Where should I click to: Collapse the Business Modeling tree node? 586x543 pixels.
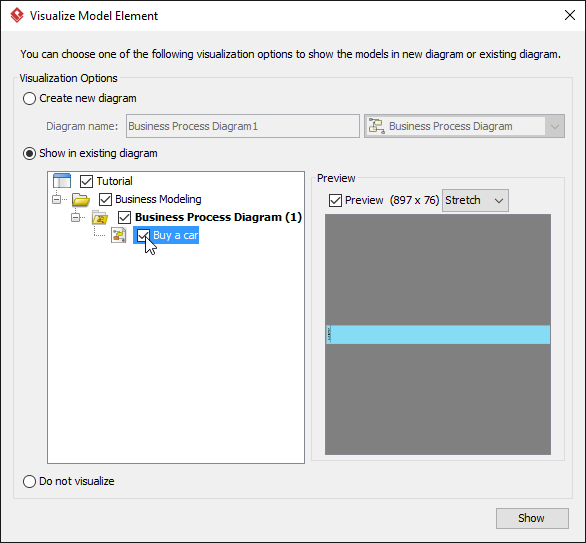point(56,199)
